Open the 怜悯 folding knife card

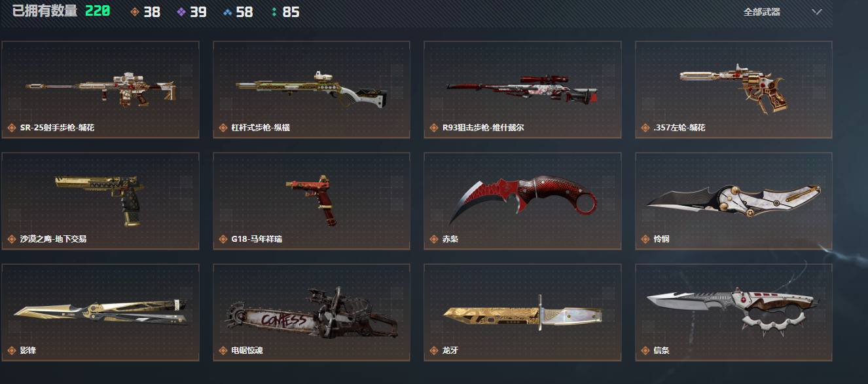pos(734,201)
